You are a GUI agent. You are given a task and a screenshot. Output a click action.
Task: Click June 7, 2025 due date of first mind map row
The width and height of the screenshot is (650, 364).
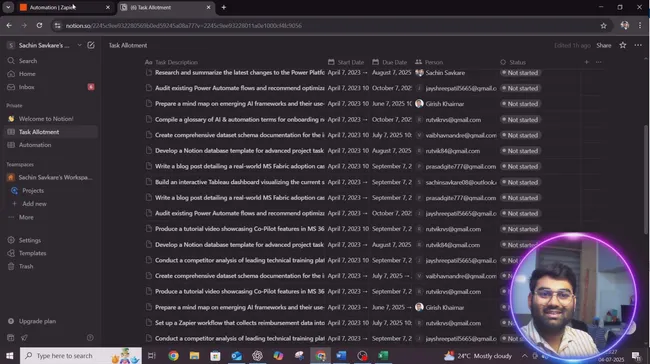point(392,104)
